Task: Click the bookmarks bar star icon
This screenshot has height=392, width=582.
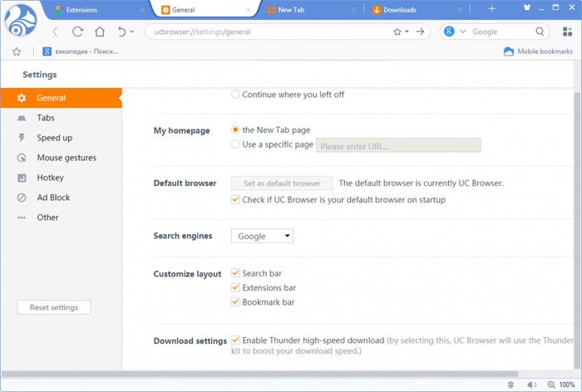Action: (x=17, y=51)
